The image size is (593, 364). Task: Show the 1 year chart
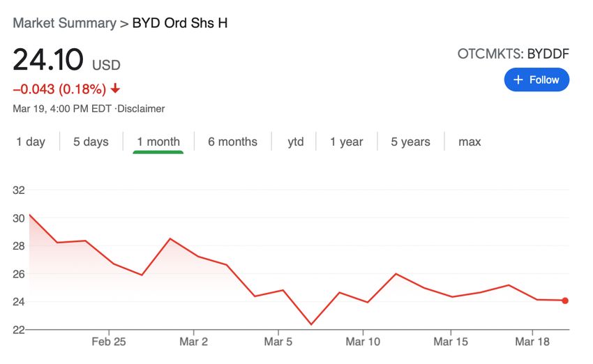click(347, 142)
